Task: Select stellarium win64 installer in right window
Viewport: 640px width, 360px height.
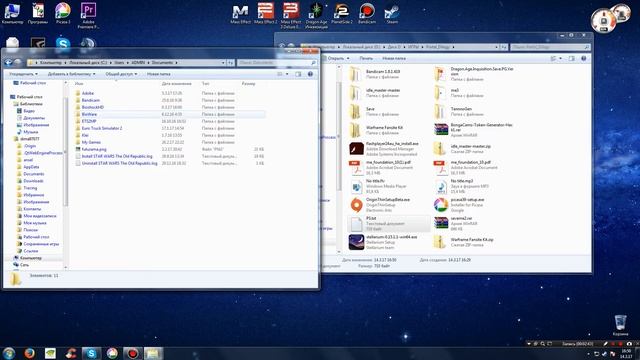Action: point(388,242)
